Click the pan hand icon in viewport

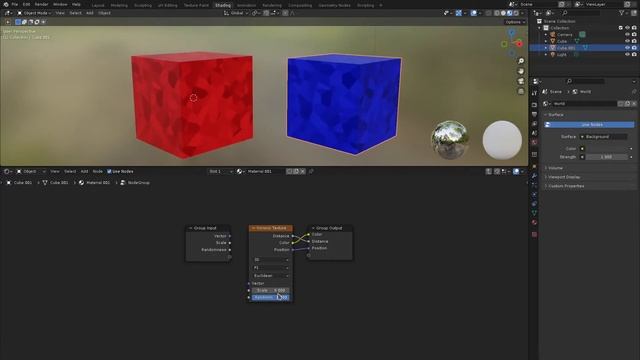point(521,71)
